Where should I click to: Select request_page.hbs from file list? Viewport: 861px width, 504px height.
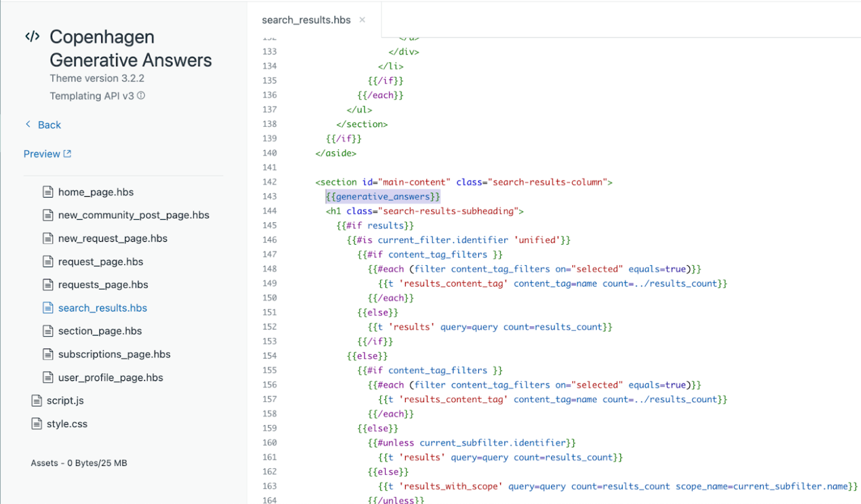101,262
